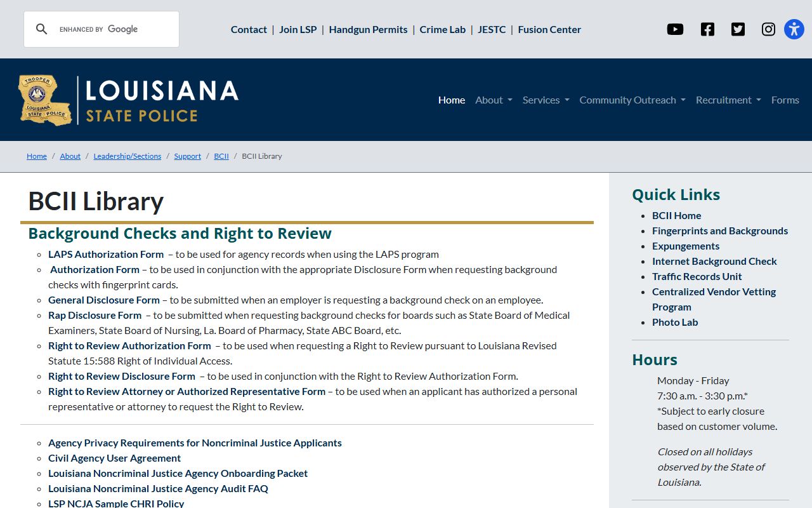Image resolution: width=812 pixels, height=508 pixels.
Task: Go to Home in main navigation
Action: (x=452, y=100)
